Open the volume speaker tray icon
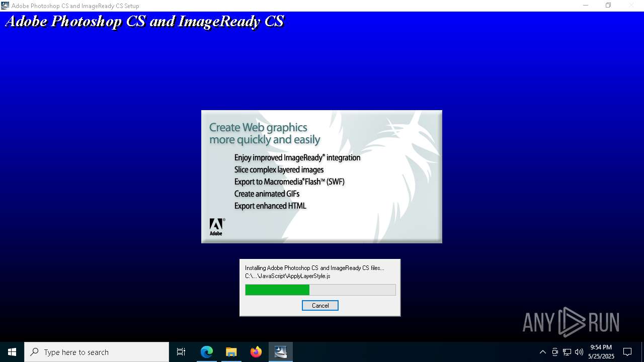Image resolution: width=644 pixels, height=362 pixels. [x=579, y=352]
